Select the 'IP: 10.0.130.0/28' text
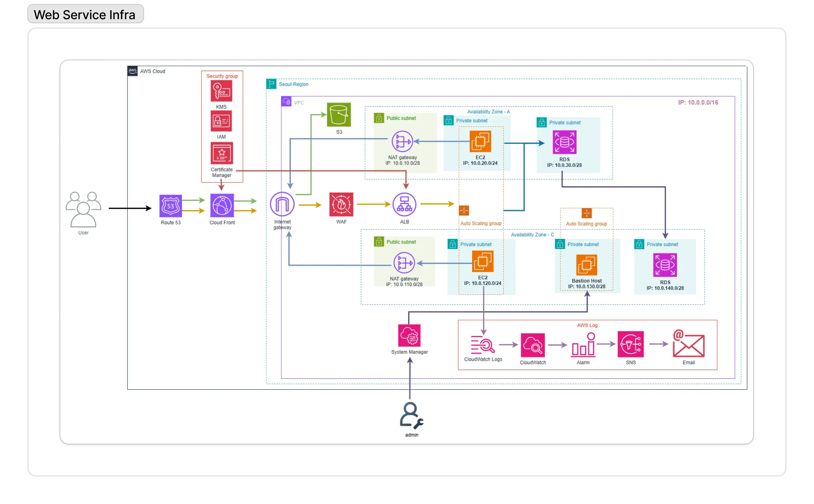Screen dimensions: 814x504 [x=587, y=287]
